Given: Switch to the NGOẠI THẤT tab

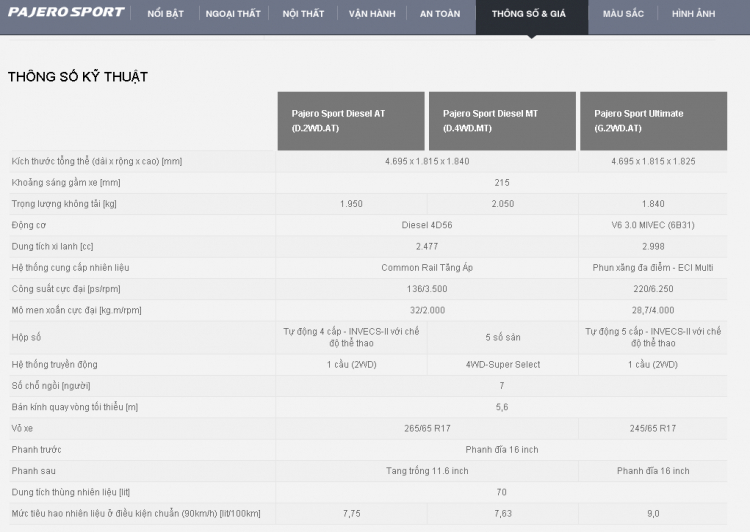Looking at the screenshot, I should 233,14.
